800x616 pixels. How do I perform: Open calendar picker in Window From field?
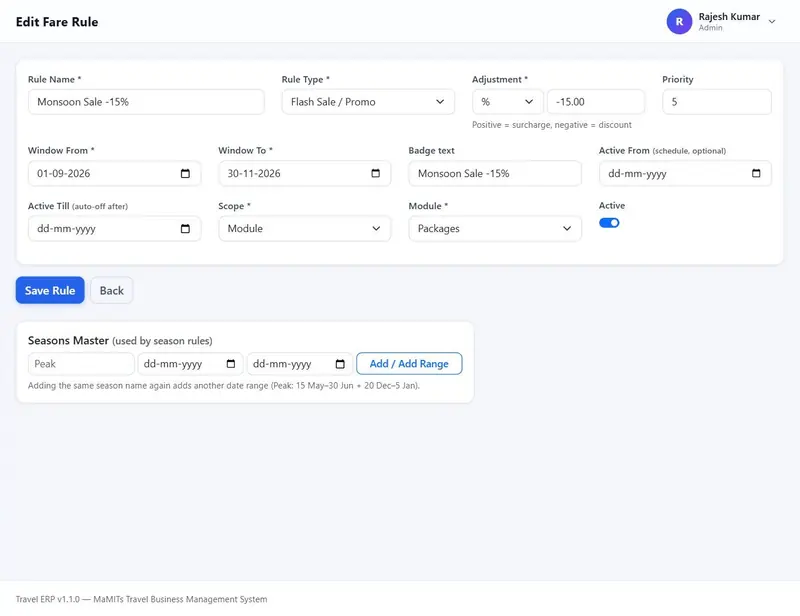[185, 174]
